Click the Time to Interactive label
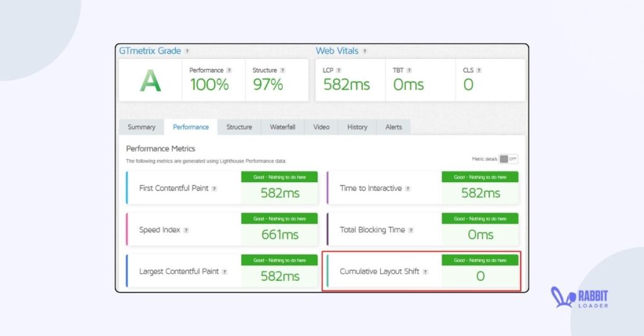644x336 pixels. point(370,188)
